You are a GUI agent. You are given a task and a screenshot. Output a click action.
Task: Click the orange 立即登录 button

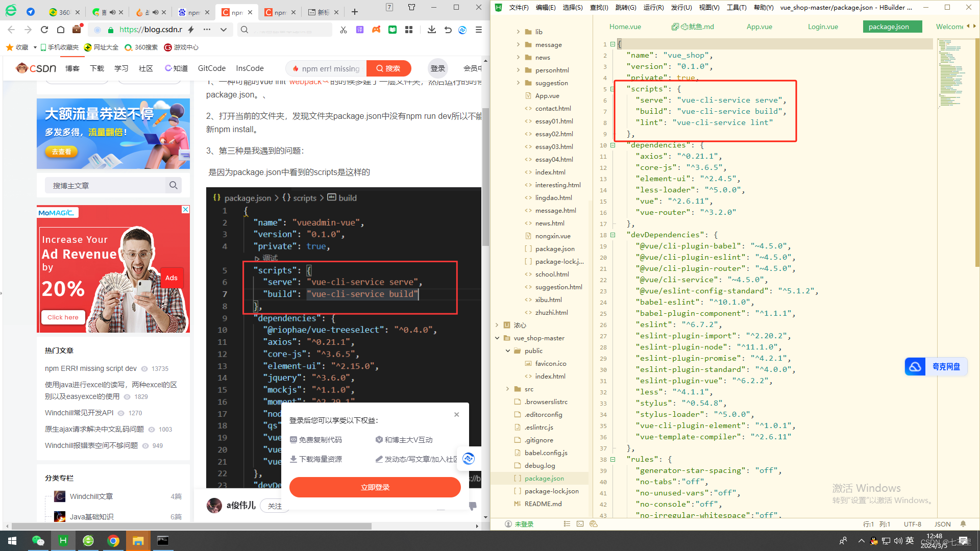[375, 487]
